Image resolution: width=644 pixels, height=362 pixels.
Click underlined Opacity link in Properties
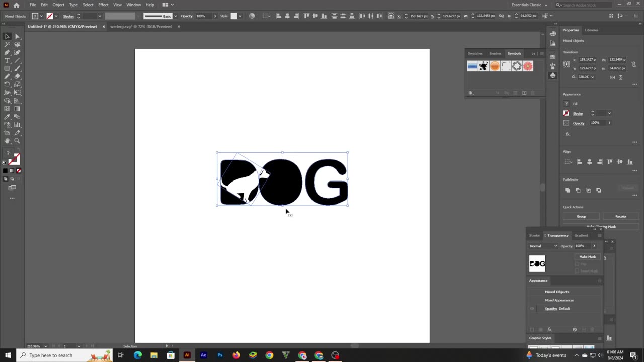tap(579, 123)
